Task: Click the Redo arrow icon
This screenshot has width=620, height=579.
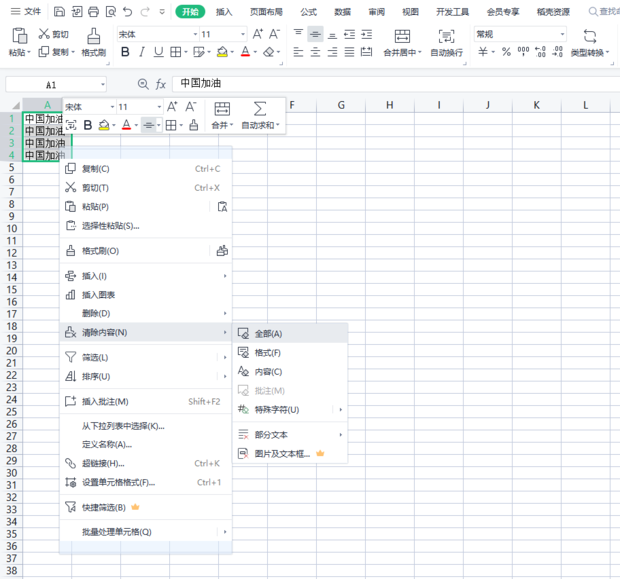Action: pos(145,12)
